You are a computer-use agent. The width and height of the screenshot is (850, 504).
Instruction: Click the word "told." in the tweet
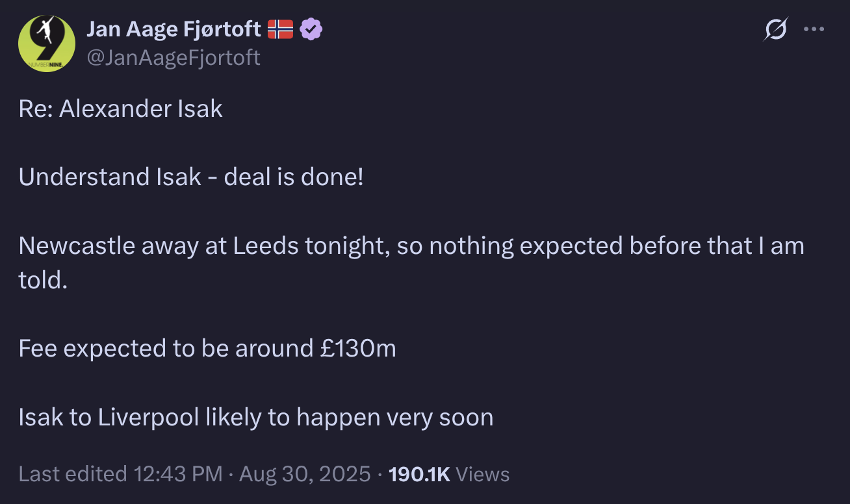[x=43, y=280]
